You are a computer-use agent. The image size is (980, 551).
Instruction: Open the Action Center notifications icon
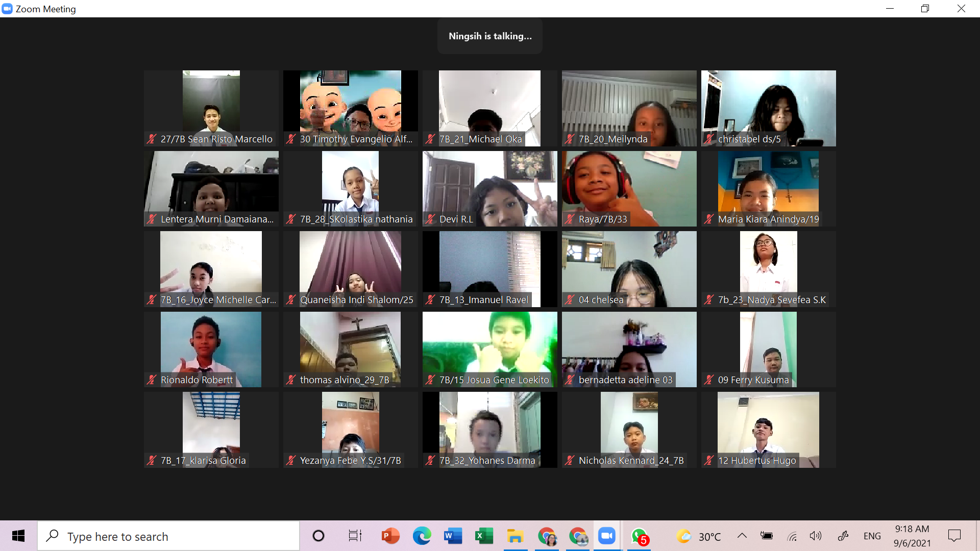[x=954, y=536]
